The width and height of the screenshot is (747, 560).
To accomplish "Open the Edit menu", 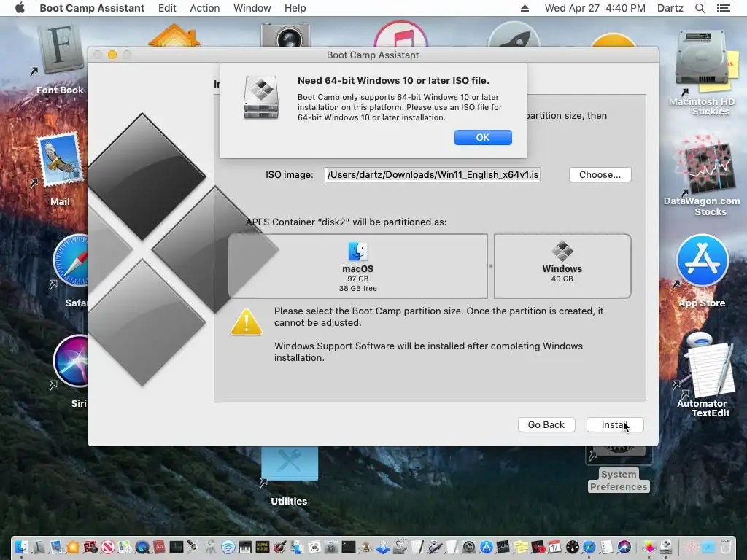I will (x=167, y=8).
